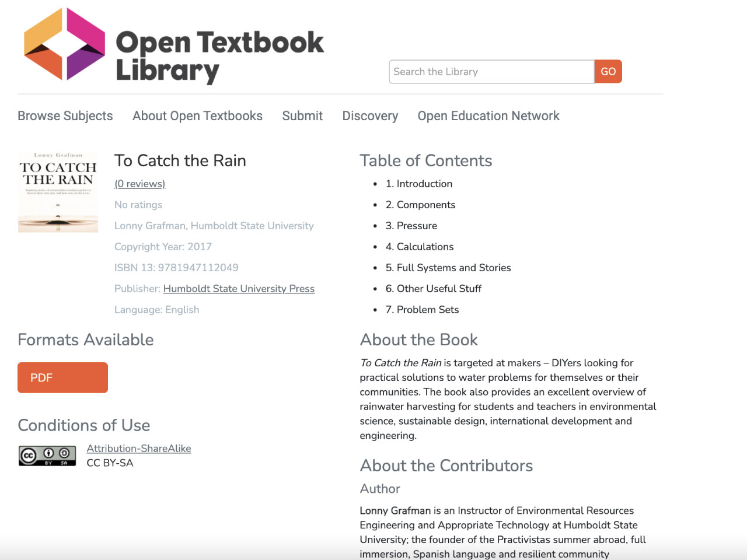Open the Discovery menu item
This screenshot has height=560, width=747.
[370, 116]
